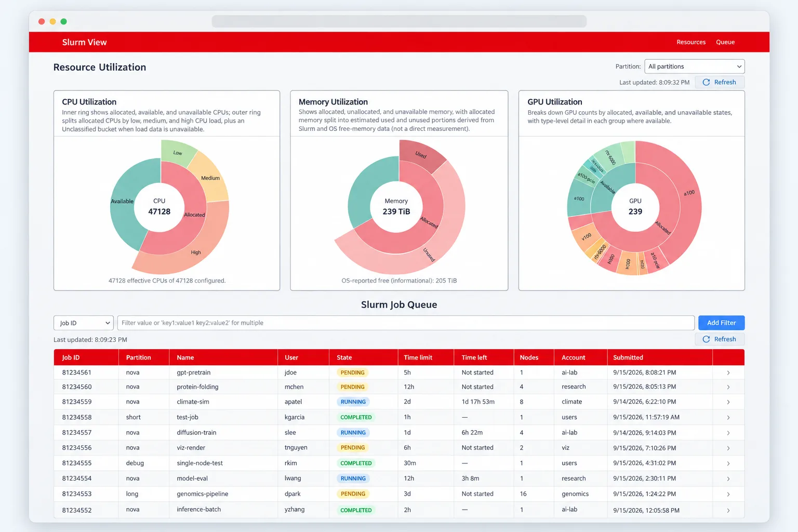This screenshot has height=532, width=798.
Task: Click the Add Filter button
Action: (x=721, y=323)
